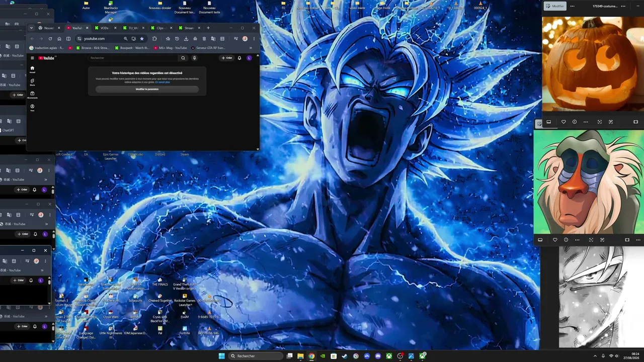The width and height of the screenshot is (644, 362).
Task: Go to the YouTube logo home
Action: [x=46, y=58]
